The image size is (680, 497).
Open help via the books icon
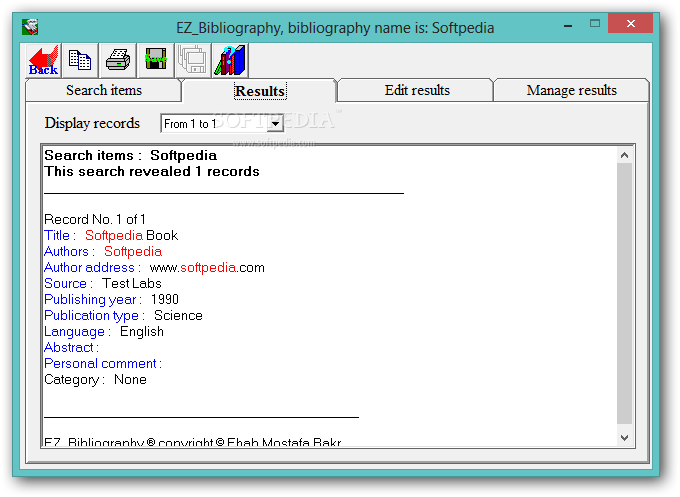tap(230, 60)
